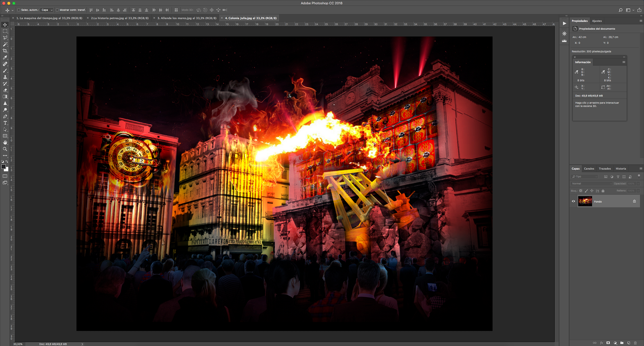Open tab 1. La maquina del tiempo.jpg
644x346 pixels.
pos(49,18)
